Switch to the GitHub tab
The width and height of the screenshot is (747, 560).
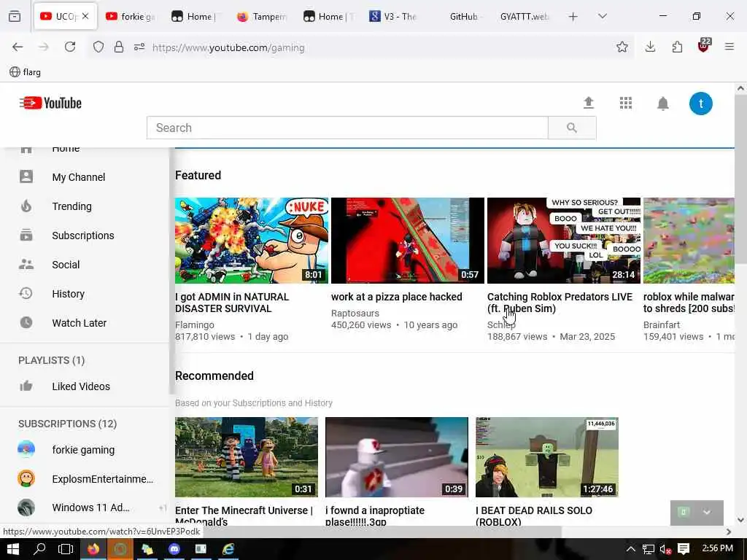[463, 17]
